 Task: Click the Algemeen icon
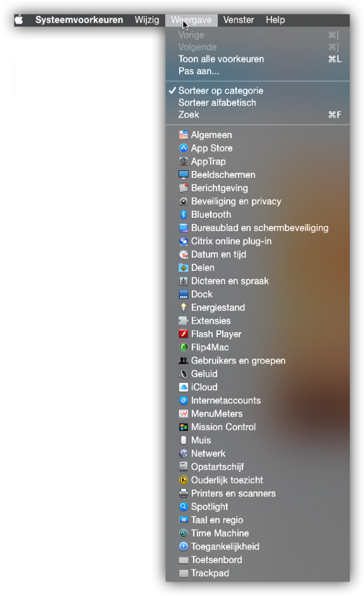click(x=183, y=135)
